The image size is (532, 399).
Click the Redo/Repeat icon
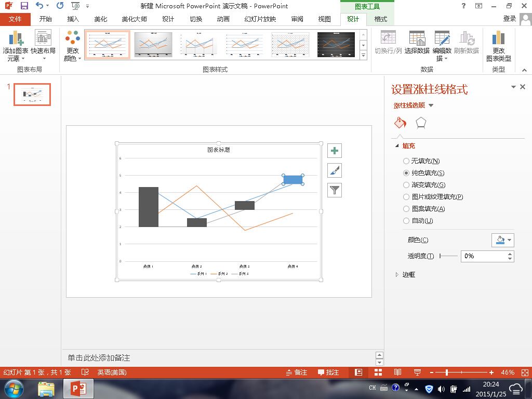pos(60,5)
